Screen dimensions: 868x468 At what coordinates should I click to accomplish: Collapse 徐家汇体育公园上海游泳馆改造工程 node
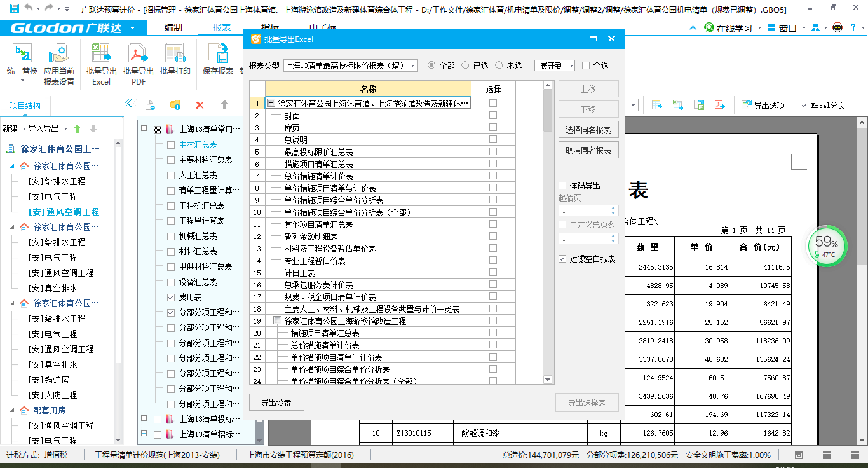point(277,321)
